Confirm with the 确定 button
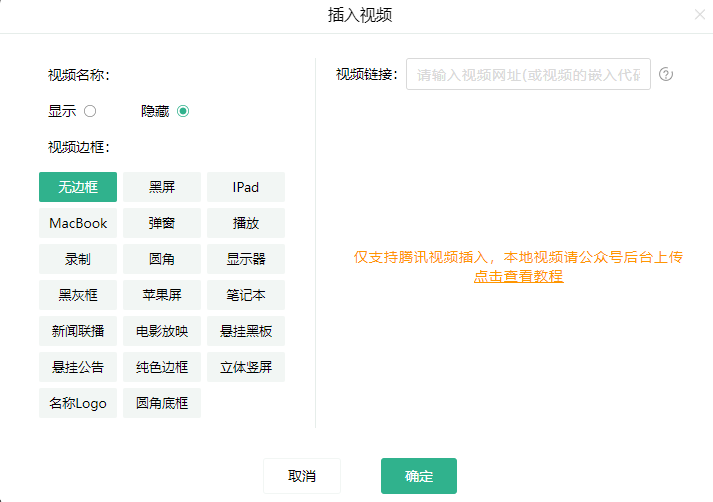This screenshot has width=713, height=502. coord(419,476)
